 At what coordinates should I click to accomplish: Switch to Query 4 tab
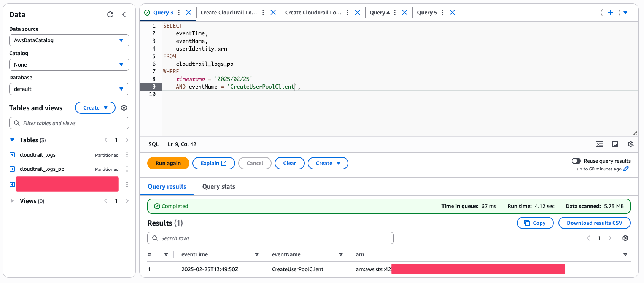coord(380,13)
